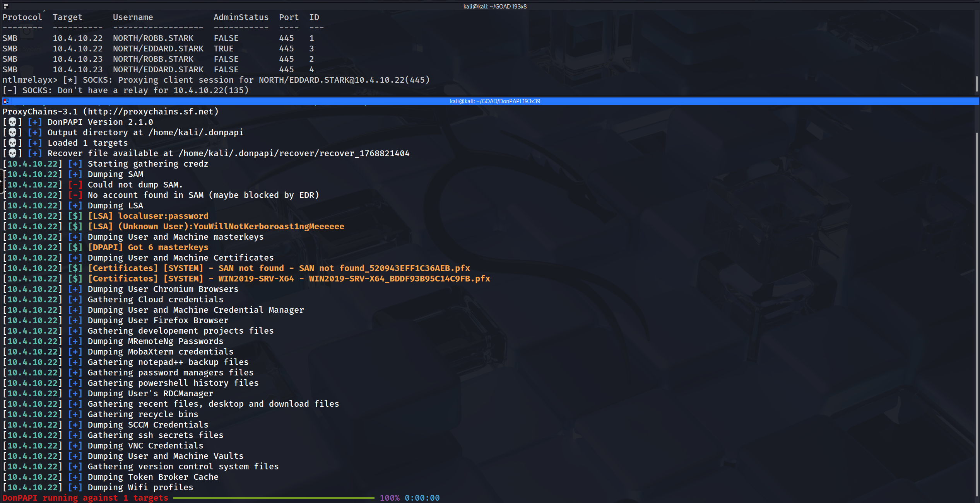Click the 100% progress percentage text
The image size is (980, 503).
[x=390, y=498]
